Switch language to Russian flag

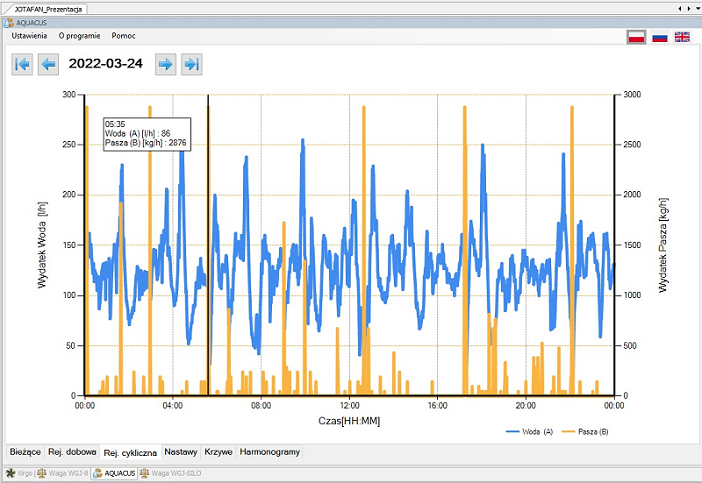click(x=659, y=37)
